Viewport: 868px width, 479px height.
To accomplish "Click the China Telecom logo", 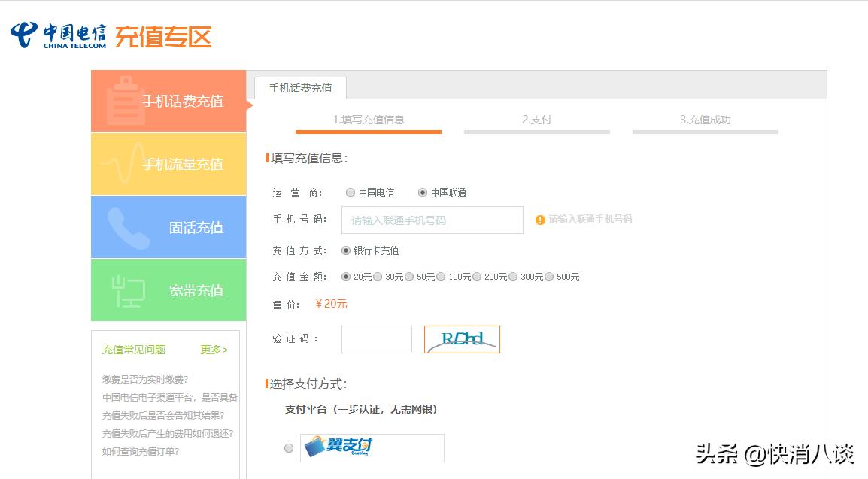I will click(58, 36).
